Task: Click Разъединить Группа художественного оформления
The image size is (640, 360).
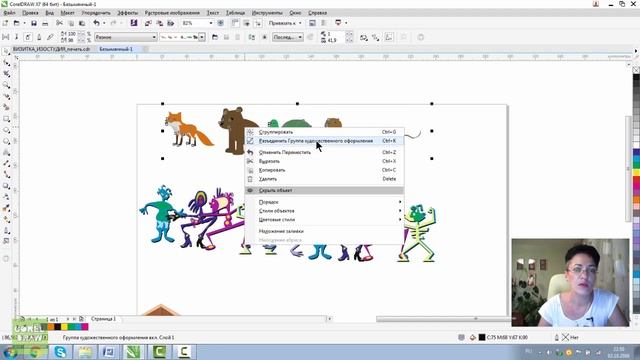Action: coord(324,141)
